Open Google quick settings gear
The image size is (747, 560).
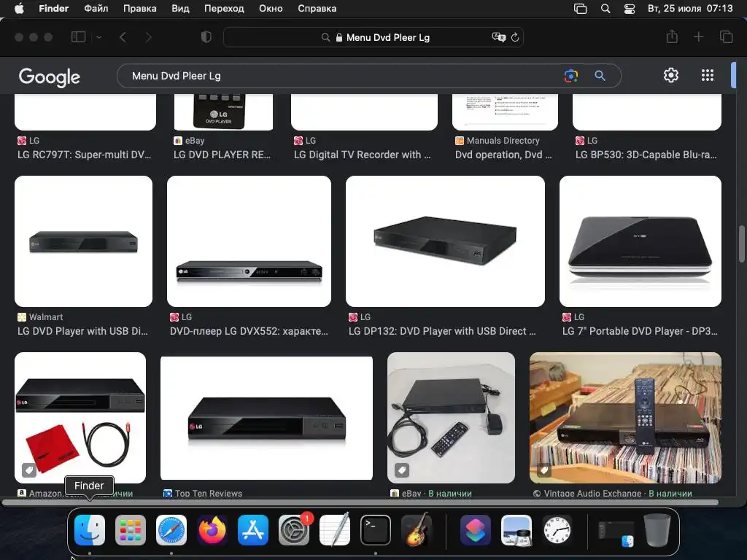pos(671,75)
